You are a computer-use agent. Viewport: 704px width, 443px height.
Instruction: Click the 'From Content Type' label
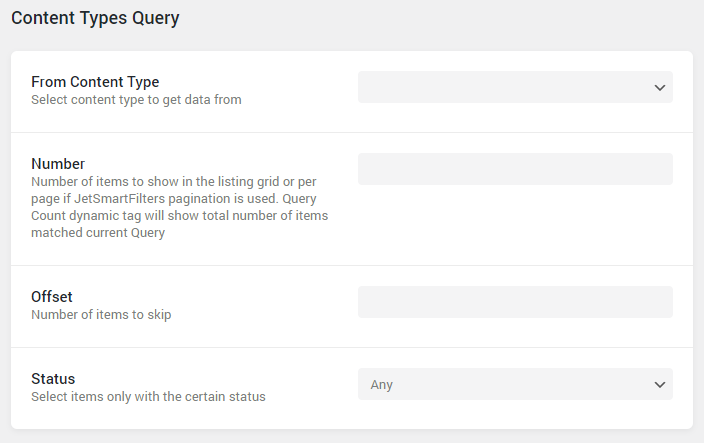pos(95,82)
